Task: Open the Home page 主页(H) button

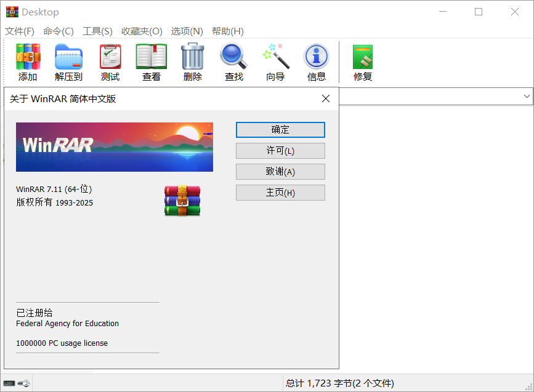Action: point(280,193)
